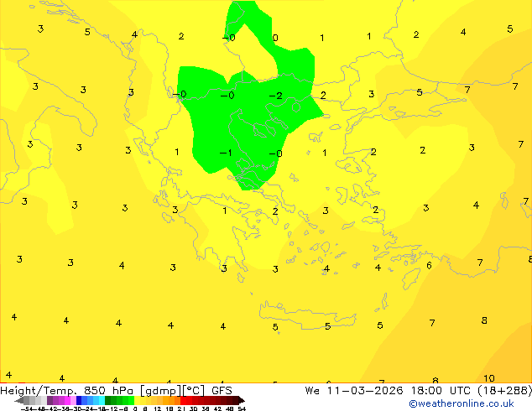Select the bright yellow legend swatch
This screenshot has width=532, height=411.
click(137, 400)
